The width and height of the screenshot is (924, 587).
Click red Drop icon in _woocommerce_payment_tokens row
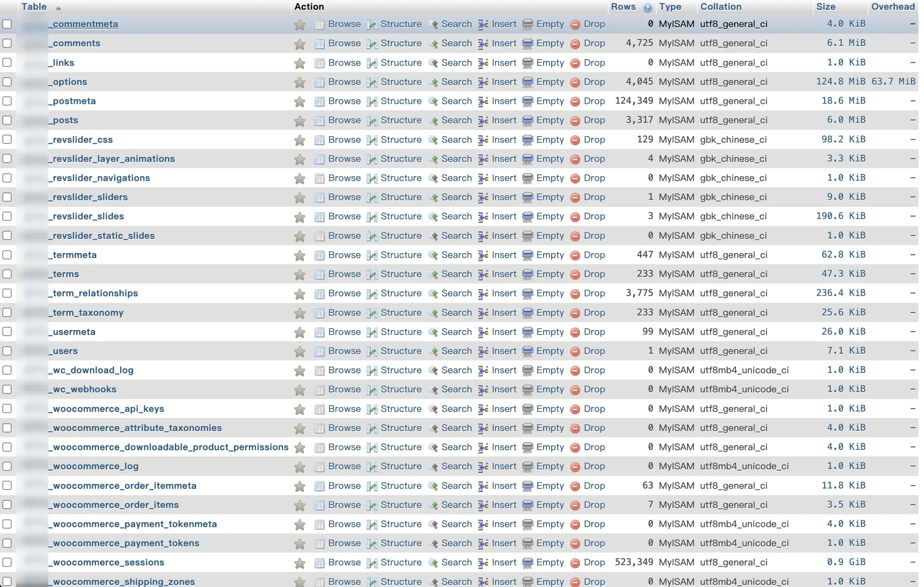click(x=575, y=544)
